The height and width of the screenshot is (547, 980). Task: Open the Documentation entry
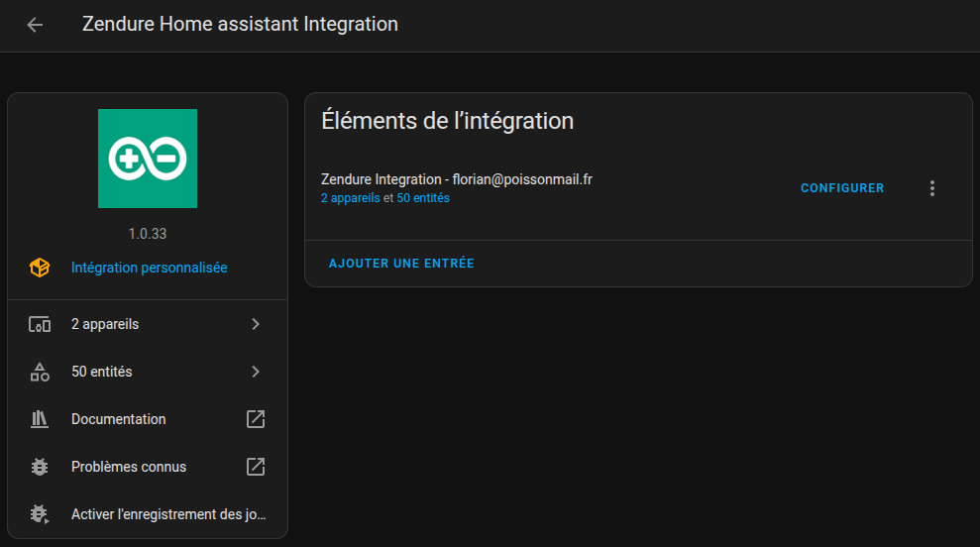[x=148, y=419]
